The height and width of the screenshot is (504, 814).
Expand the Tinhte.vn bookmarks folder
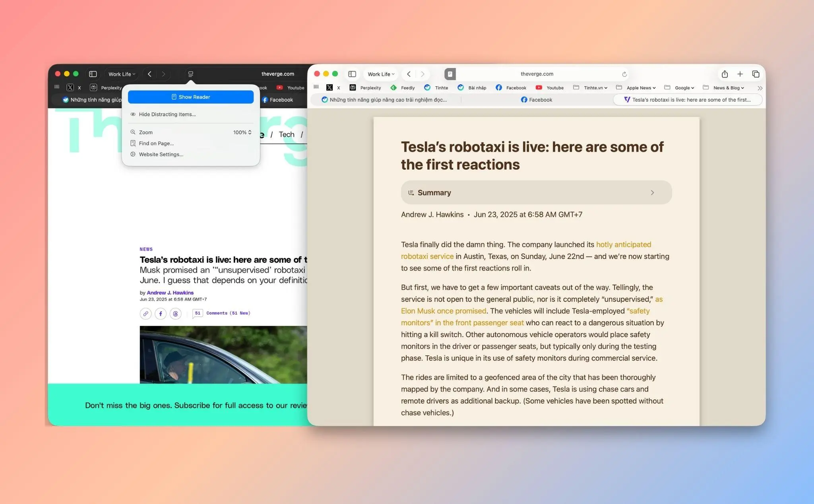click(590, 87)
